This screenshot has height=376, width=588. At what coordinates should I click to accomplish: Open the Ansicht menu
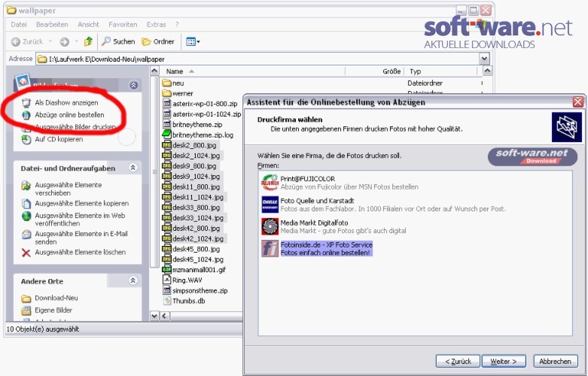tap(89, 24)
